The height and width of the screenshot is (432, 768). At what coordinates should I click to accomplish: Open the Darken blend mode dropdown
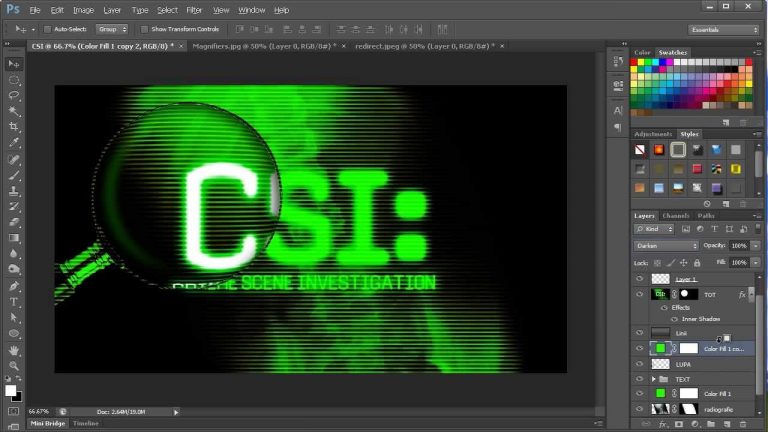click(666, 245)
